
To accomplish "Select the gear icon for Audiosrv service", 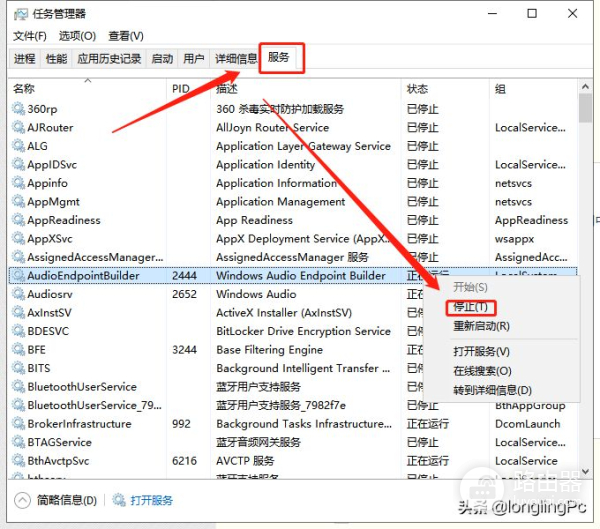I will 17,294.
